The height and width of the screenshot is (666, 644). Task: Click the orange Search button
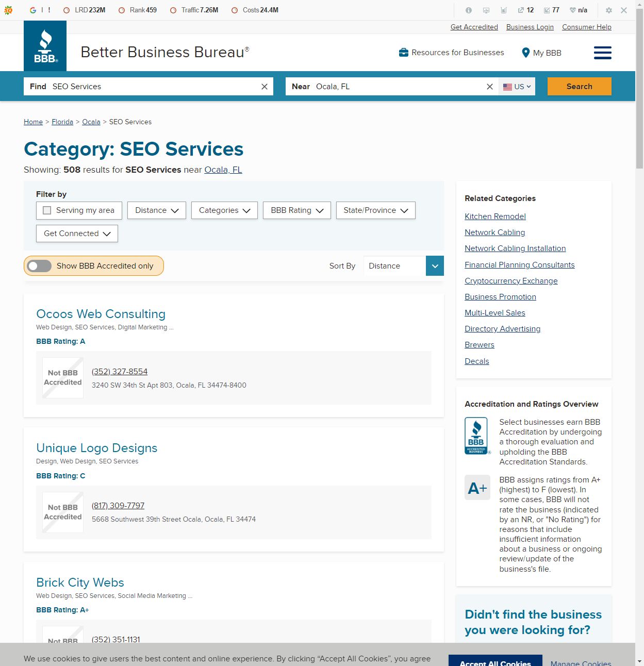(579, 87)
